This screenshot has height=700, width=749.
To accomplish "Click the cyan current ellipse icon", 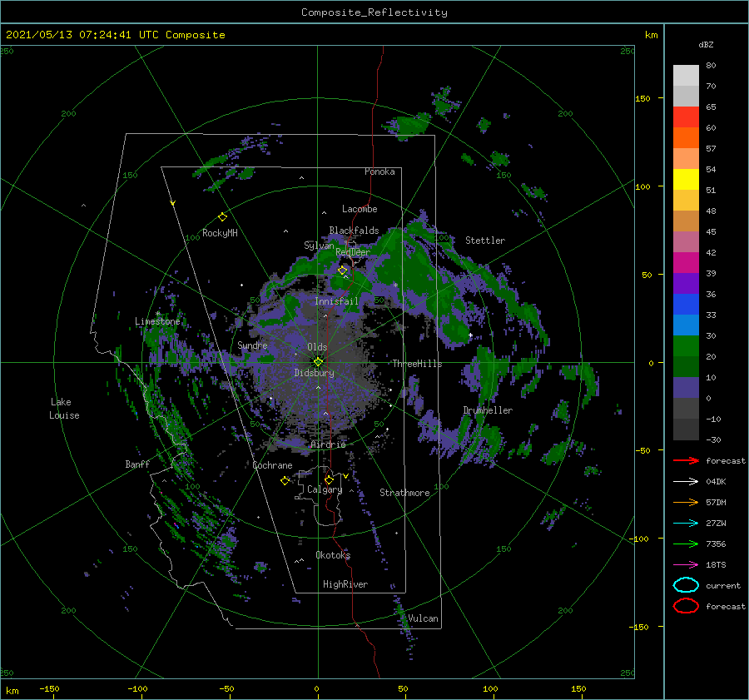I will 686,585.
